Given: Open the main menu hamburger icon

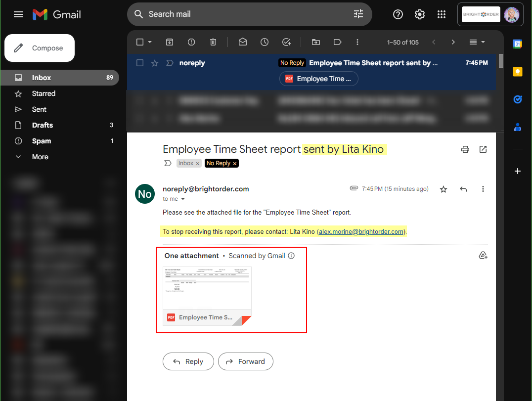Looking at the screenshot, I should (18, 14).
